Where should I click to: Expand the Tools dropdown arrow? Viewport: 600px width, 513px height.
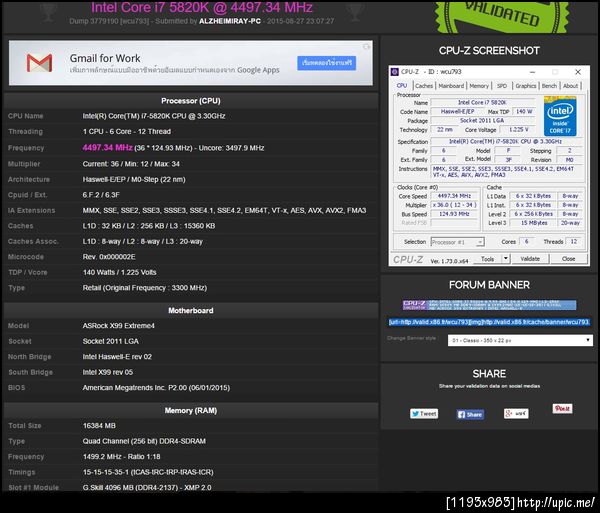click(x=506, y=259)
